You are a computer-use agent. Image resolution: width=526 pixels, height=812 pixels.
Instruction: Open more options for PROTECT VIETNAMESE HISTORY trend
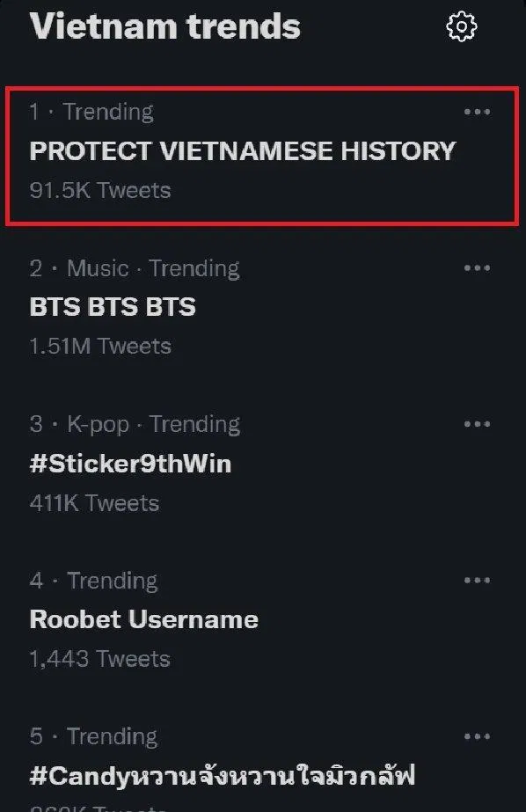(x=478, y=111)
